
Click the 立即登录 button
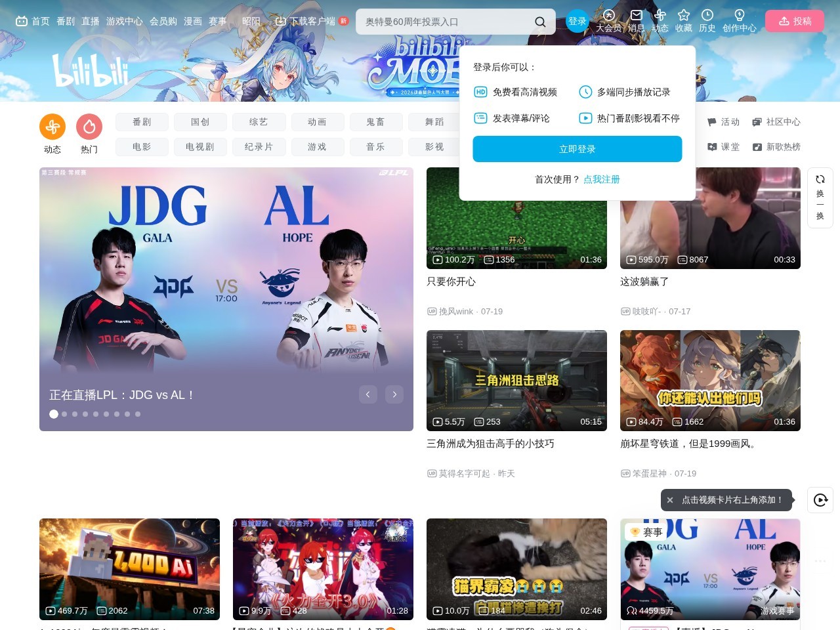pos(577,149)
